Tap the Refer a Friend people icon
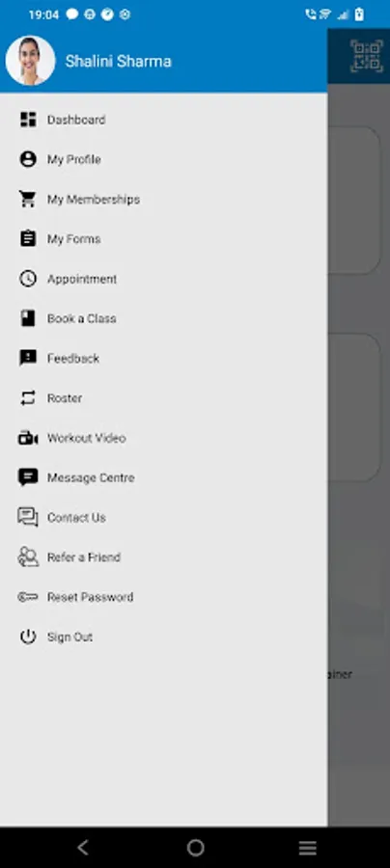The image size is (390, 868). click(28, 556)
